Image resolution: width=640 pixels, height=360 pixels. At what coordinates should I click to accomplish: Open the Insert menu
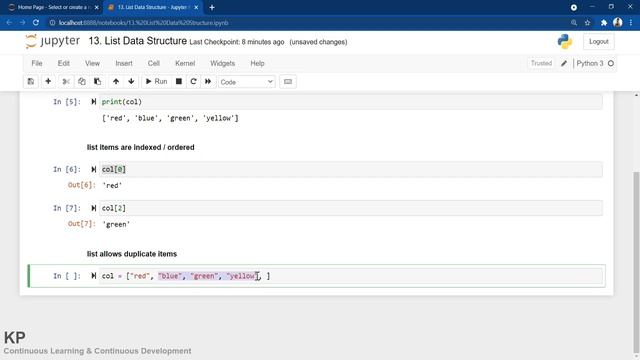click(x=124, y=63)
